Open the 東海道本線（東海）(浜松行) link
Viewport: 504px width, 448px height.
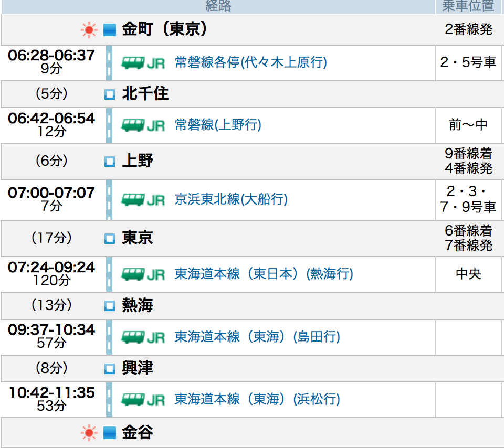point(257,399)
